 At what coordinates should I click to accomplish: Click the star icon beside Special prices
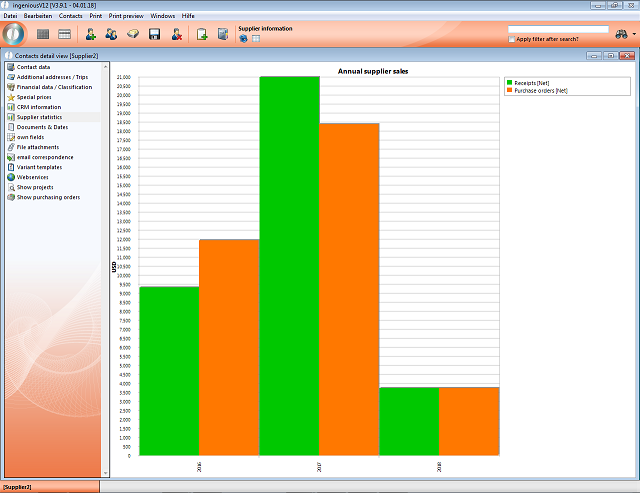pos(11,97)
